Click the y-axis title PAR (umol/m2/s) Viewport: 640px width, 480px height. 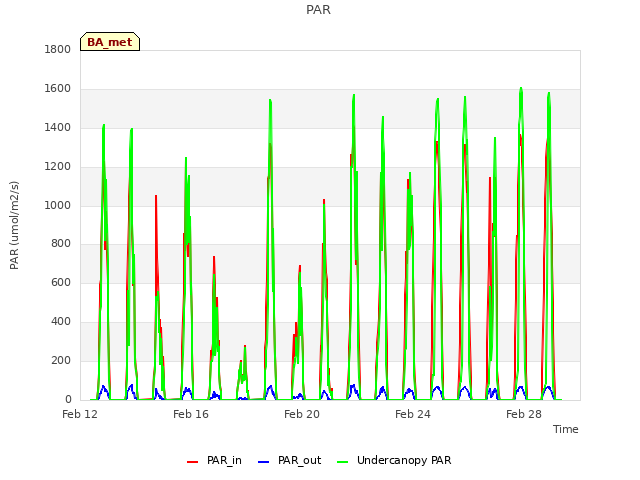14,225
